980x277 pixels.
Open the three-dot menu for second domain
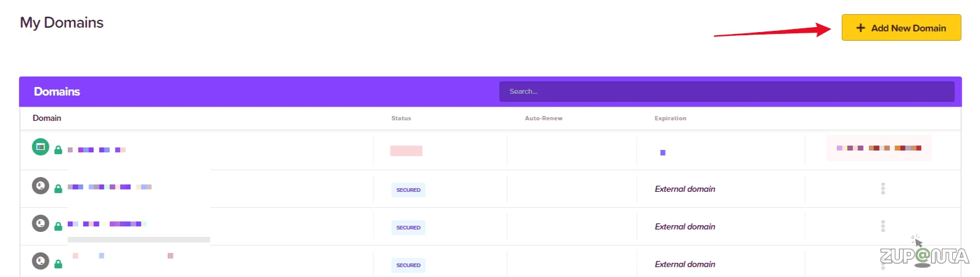pos(883,189)
